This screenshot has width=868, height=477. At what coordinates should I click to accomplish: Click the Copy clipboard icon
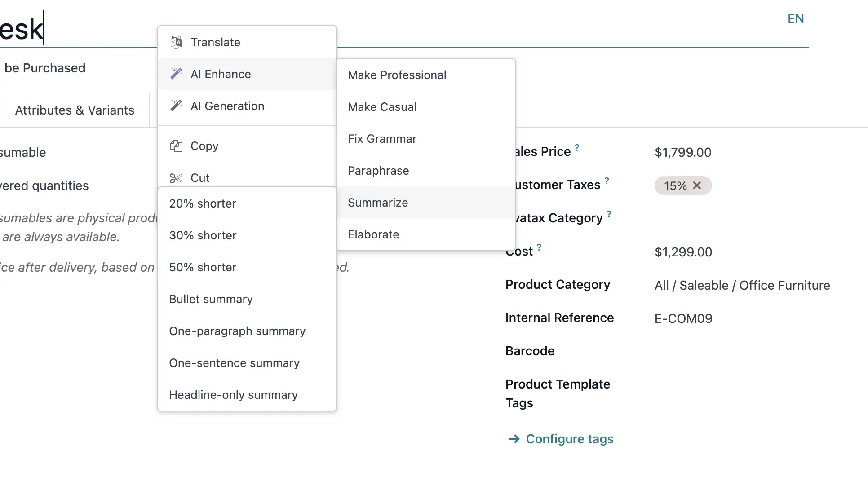176,146
